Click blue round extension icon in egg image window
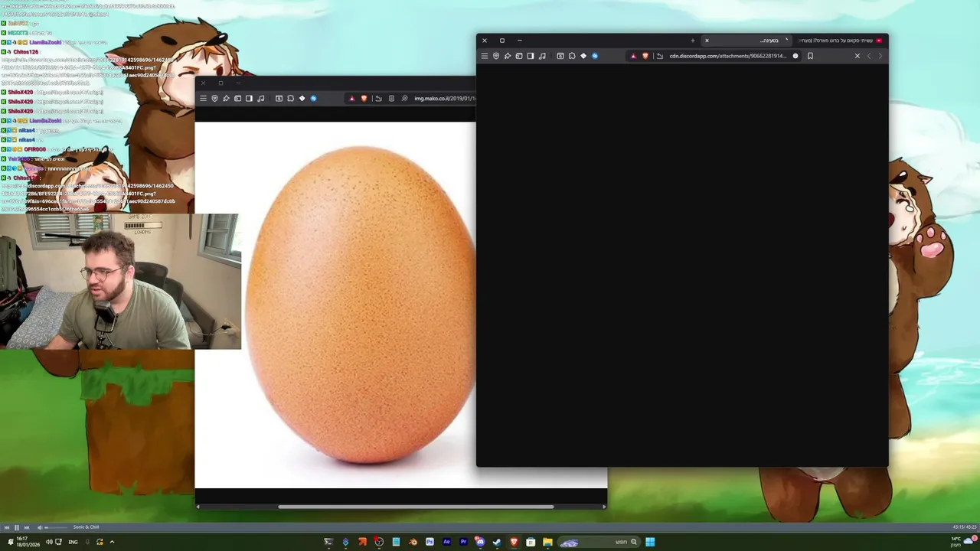980x551 pixels. (x=313, y=98)
